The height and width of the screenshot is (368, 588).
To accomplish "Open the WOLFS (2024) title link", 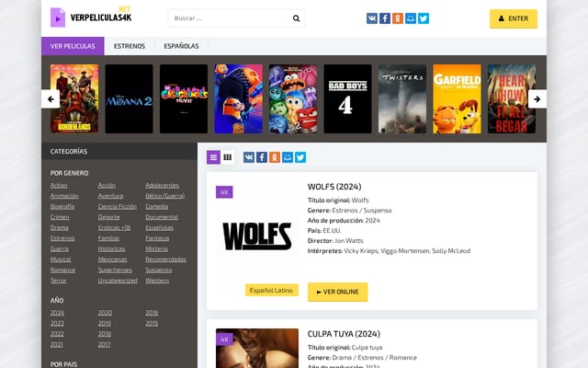I will tap(334, 187).
